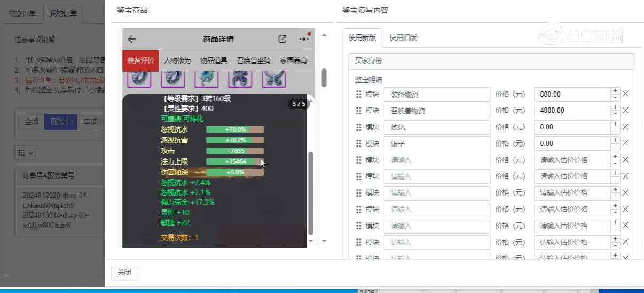The height and width of the screenshot is (293, 644).
Task: Click the 忽视抗水 +70.0% progress bar
Action: tap(235, 129)
